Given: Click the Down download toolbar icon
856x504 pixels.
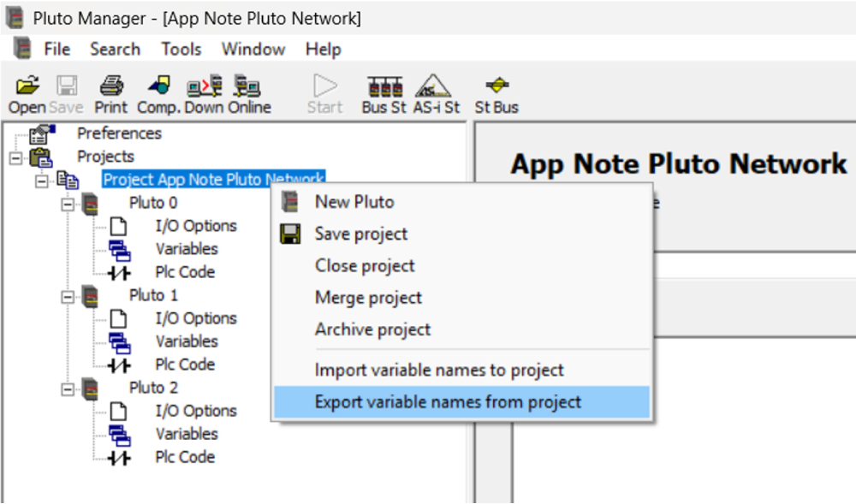Looking at the screenshot, I should [x=205, y=86].
